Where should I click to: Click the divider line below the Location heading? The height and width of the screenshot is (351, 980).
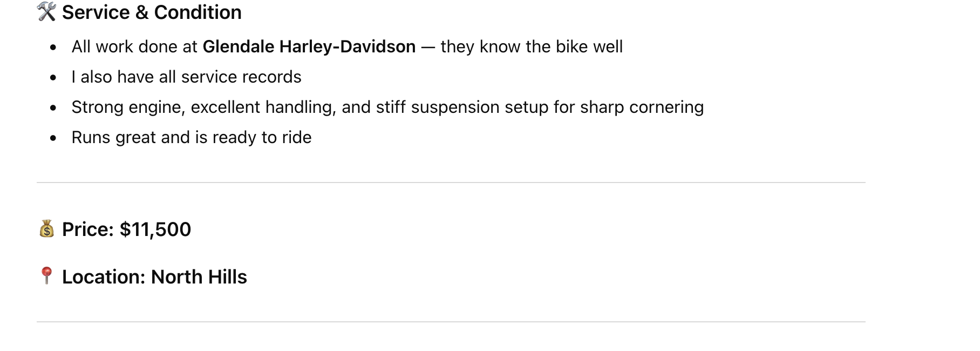(x=451, y=322)
